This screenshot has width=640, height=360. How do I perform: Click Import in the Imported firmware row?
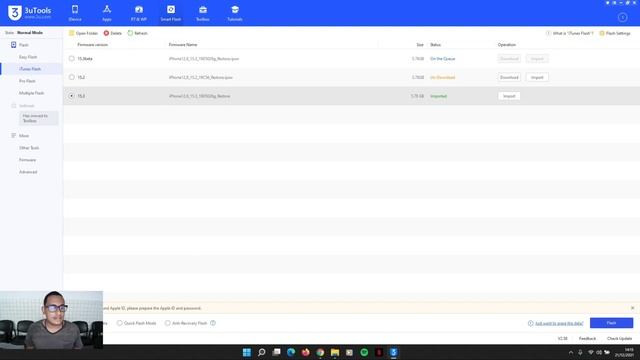[509, 96]
